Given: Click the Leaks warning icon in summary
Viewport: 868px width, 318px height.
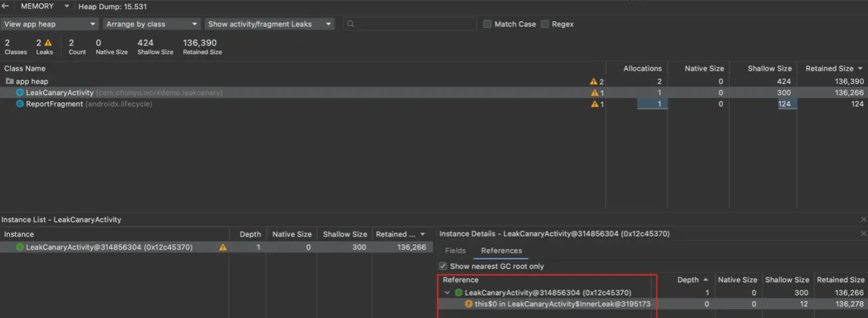Looking at the screenshot, I should pyautogui.click(x=48, y=43).
